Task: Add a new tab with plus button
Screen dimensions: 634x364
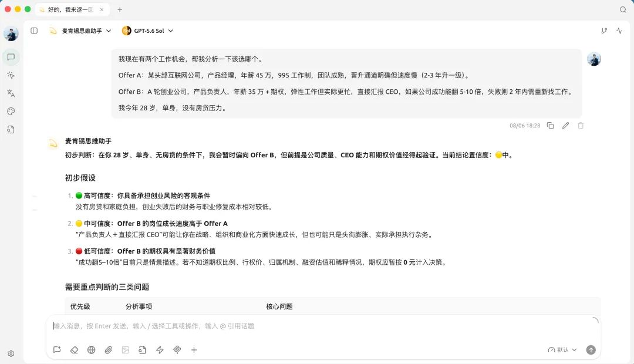Action: 120,10
